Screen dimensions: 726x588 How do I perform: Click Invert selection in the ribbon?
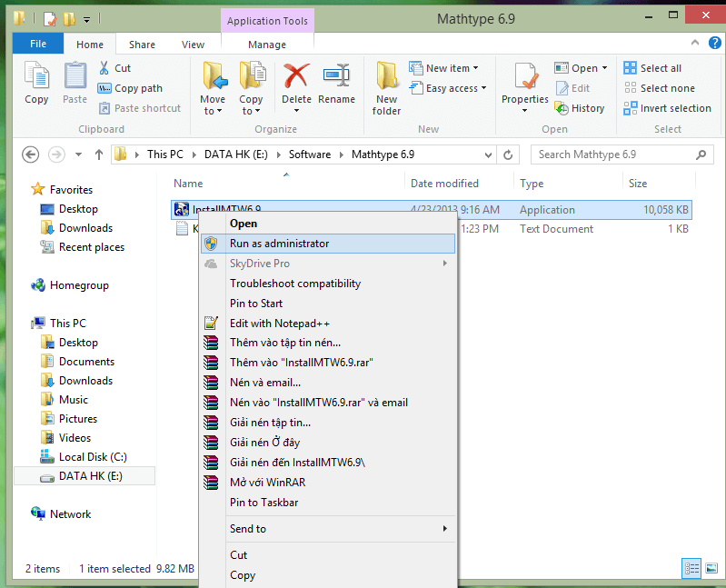coord(667,108)
